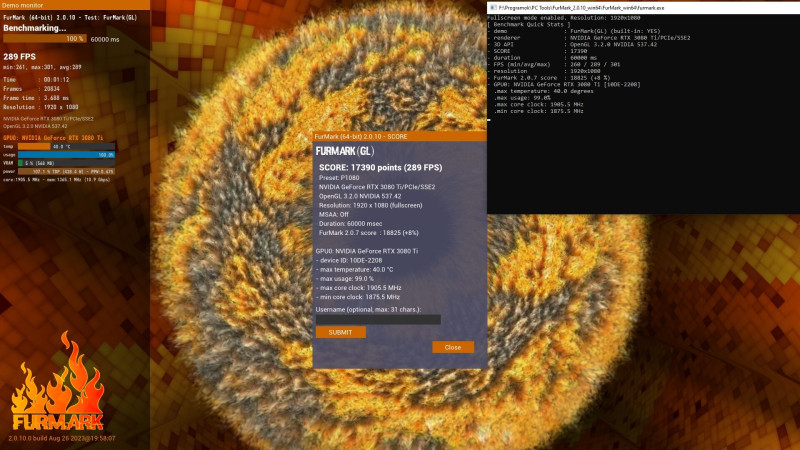Screen dimensions: 800x450
Task: Click the GPU temp bar in Demo monitor
Action: coord(66,146)
